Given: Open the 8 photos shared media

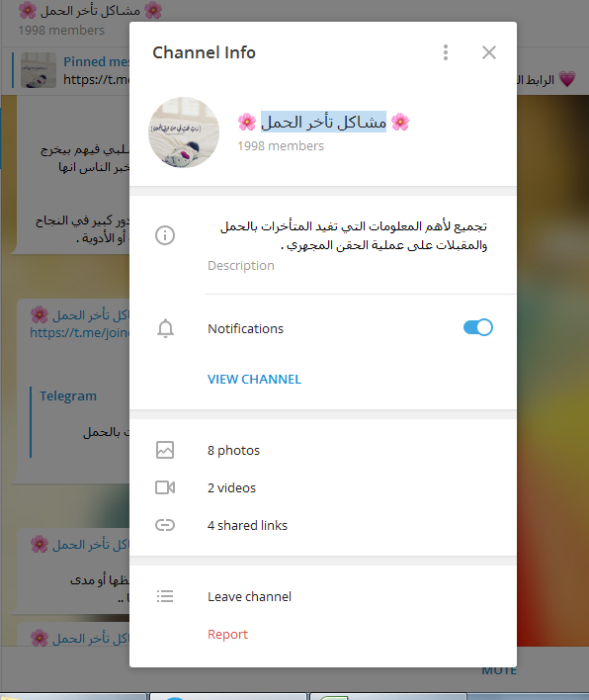Looking at the screenshot, I should (233, 450).
